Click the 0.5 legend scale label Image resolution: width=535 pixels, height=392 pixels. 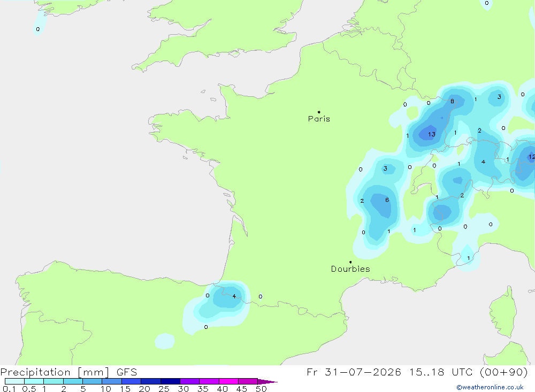coord(29,389)
